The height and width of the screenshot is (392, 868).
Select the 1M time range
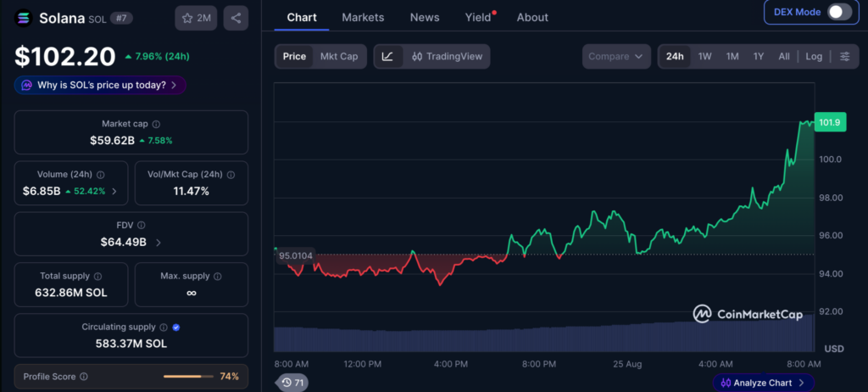click(732, 57)
